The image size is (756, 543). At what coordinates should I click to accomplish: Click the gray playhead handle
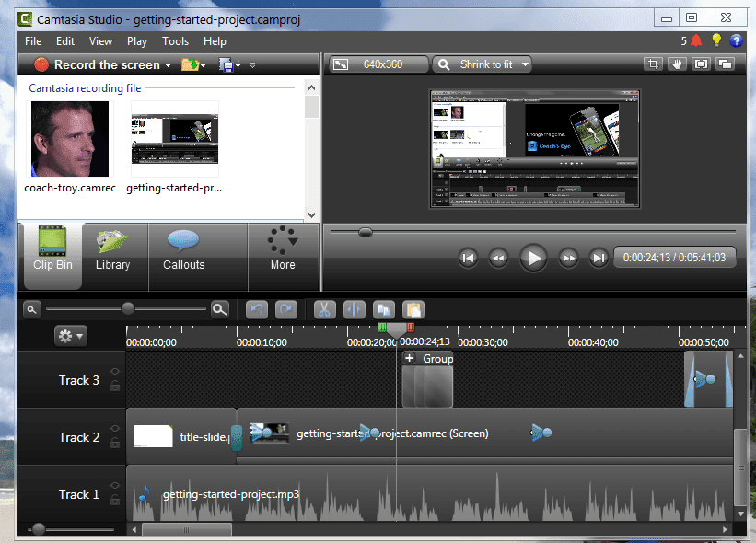[x=396, y=330]
